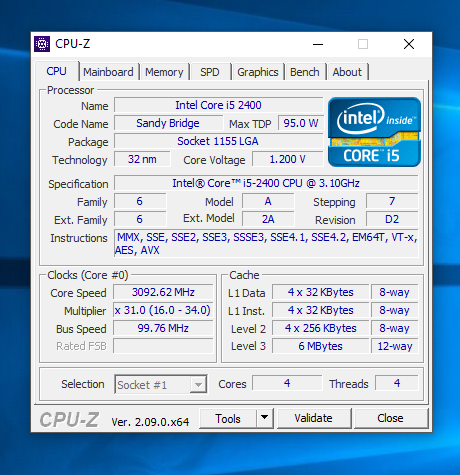Click the Intel Core i5 logo badge
Screen dimensions: 460x475
pos(374,132)
